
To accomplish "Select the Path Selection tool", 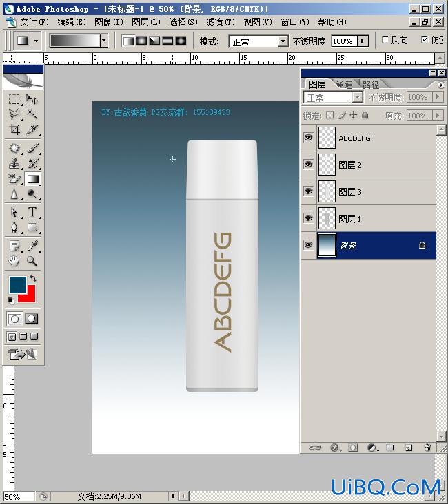I will [14, 213].
